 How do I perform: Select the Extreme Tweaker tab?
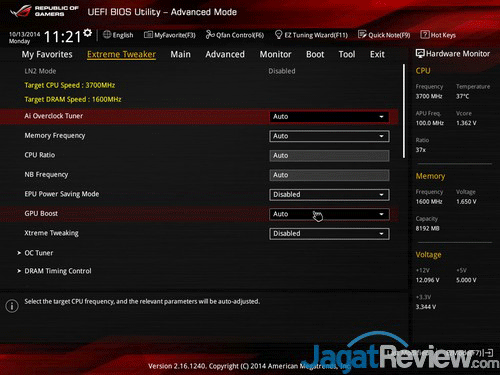(121, 54)
